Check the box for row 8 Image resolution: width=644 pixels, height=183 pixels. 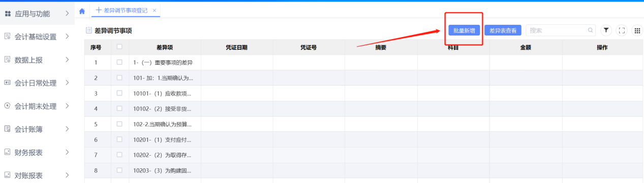(119, 170)
